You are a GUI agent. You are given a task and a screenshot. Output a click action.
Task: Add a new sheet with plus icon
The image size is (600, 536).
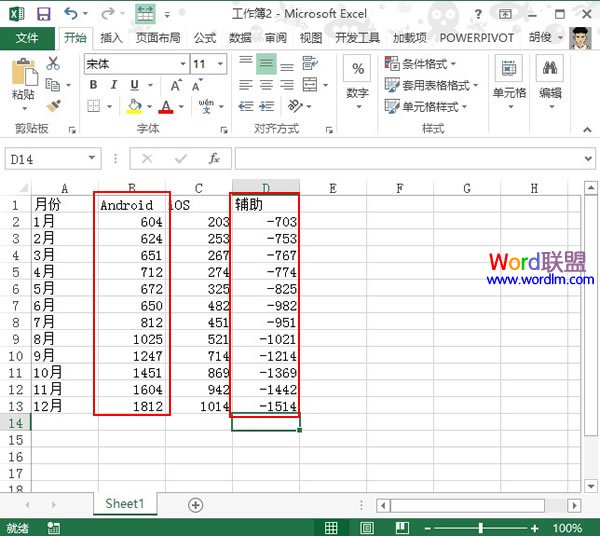pos(195,505)
